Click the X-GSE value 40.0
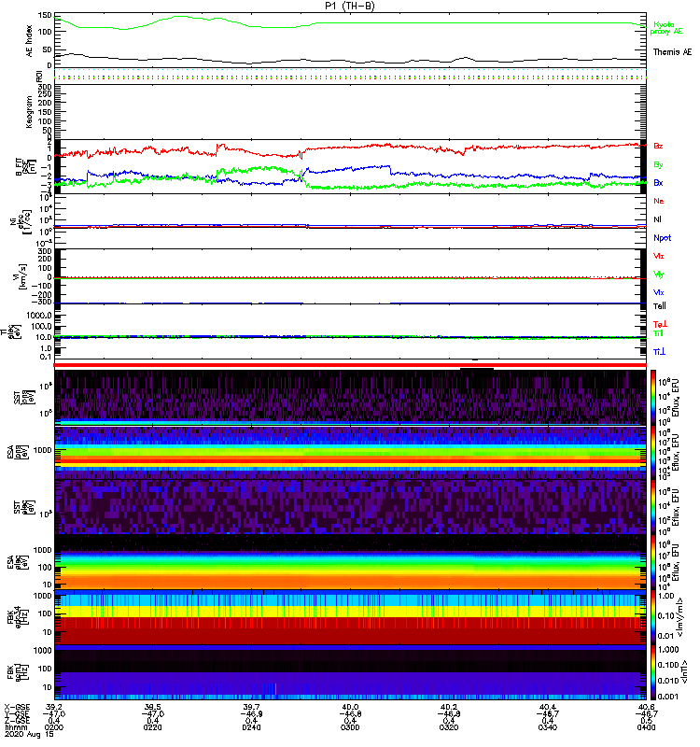 (350, 707)
